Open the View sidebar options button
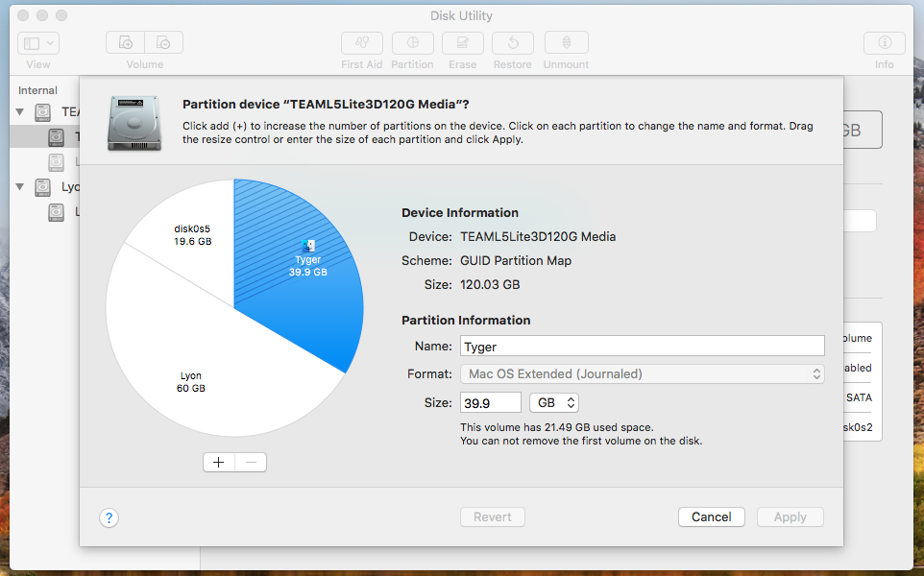Image resolution: width=924 pixels, height=576 pixels. pyautogui.click(x=38, y=43)
